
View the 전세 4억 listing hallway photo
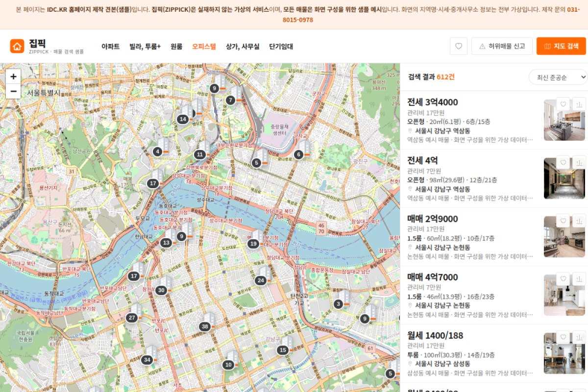click(564, 178)
